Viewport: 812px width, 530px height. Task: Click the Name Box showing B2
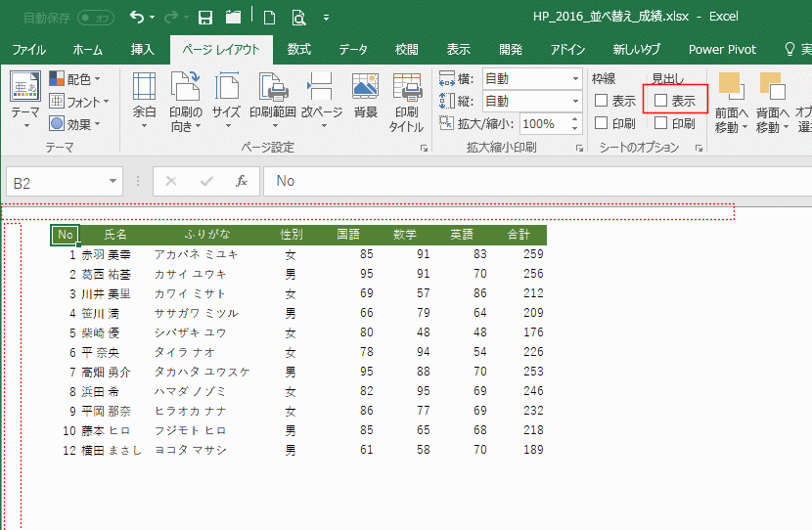pos(56,182)
